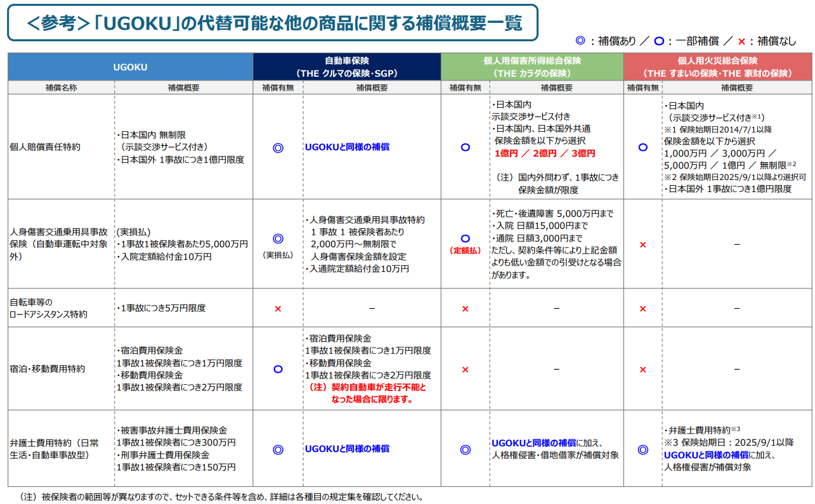Select the blue UGOKU column header
Screen dimensions: 815x504
coord(130,67)
